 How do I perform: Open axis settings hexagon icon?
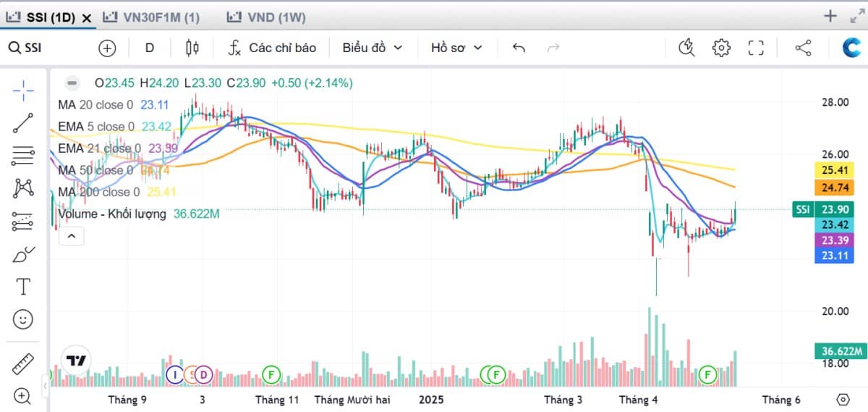click(x=843, y=399)
